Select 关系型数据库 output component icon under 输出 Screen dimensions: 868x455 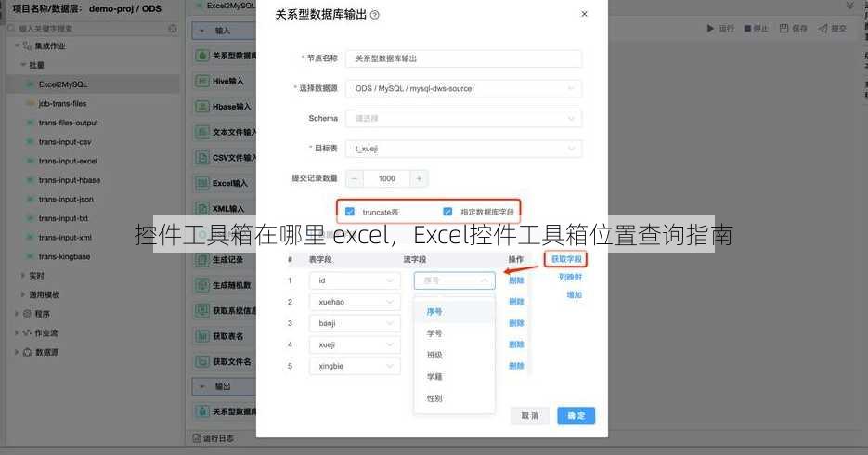click(x=201, y=411)
